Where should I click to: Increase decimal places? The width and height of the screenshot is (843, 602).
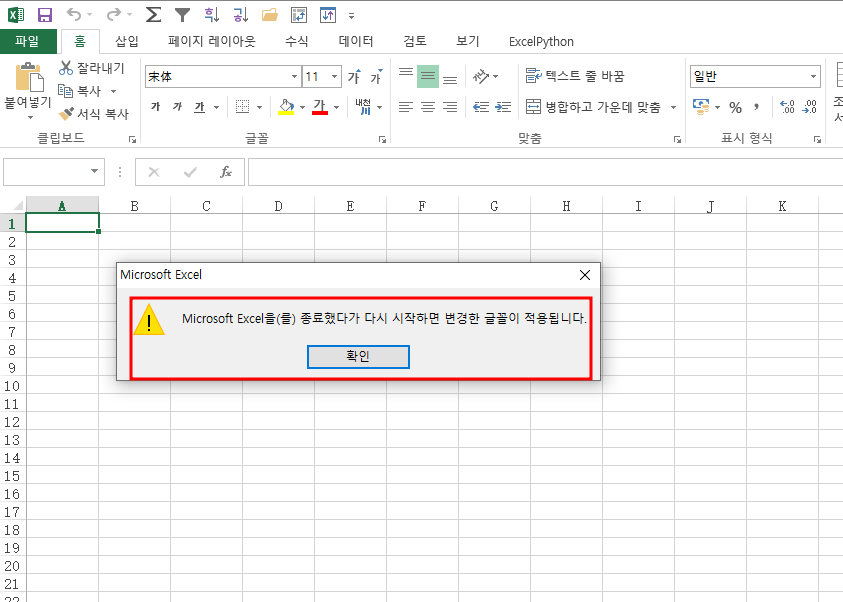pos(787,107)
